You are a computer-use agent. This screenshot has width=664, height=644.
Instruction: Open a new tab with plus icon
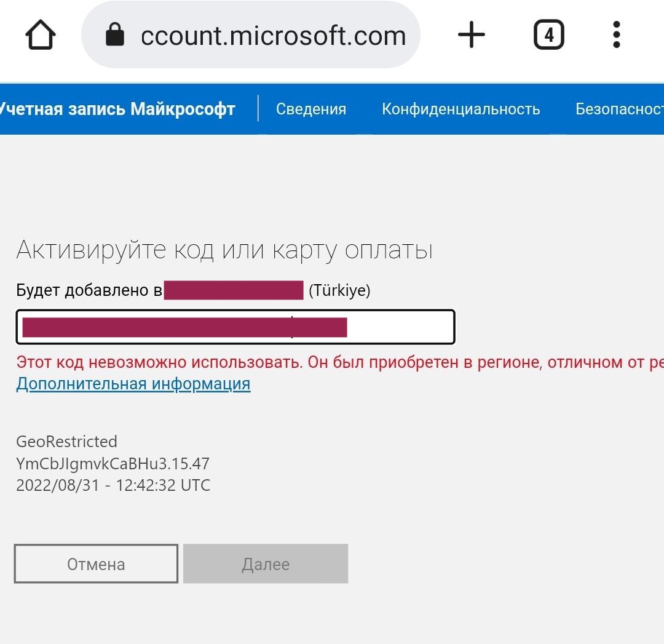tap(472, 35)
